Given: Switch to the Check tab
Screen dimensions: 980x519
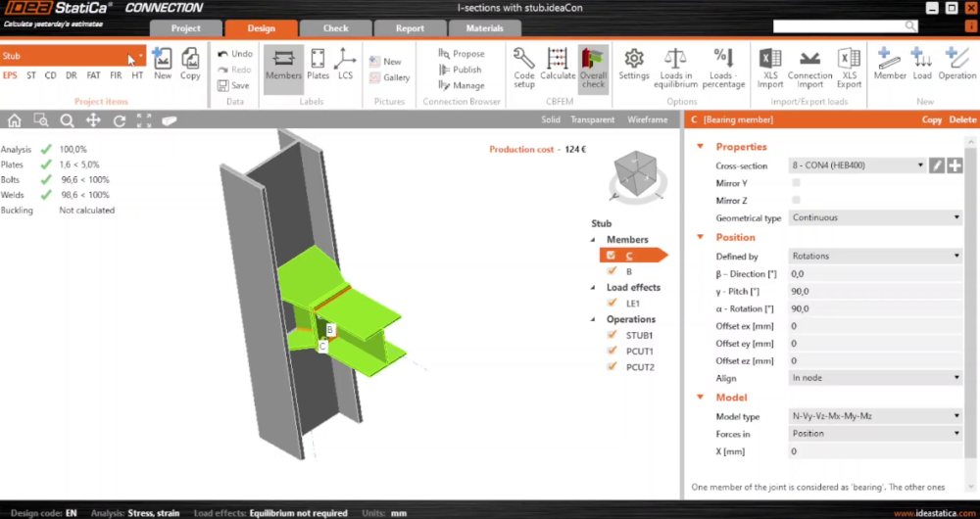Looking at the screenshot, I should [x=335, y=28].
